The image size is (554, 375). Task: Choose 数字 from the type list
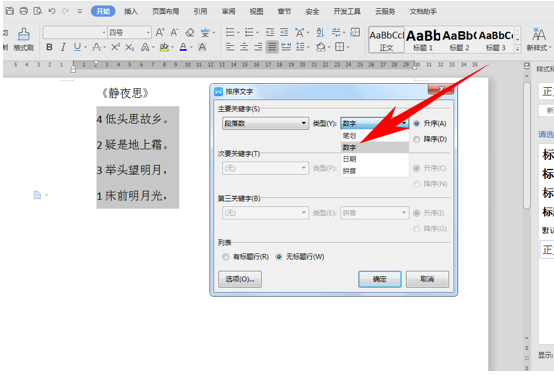[x=375, y=147]
